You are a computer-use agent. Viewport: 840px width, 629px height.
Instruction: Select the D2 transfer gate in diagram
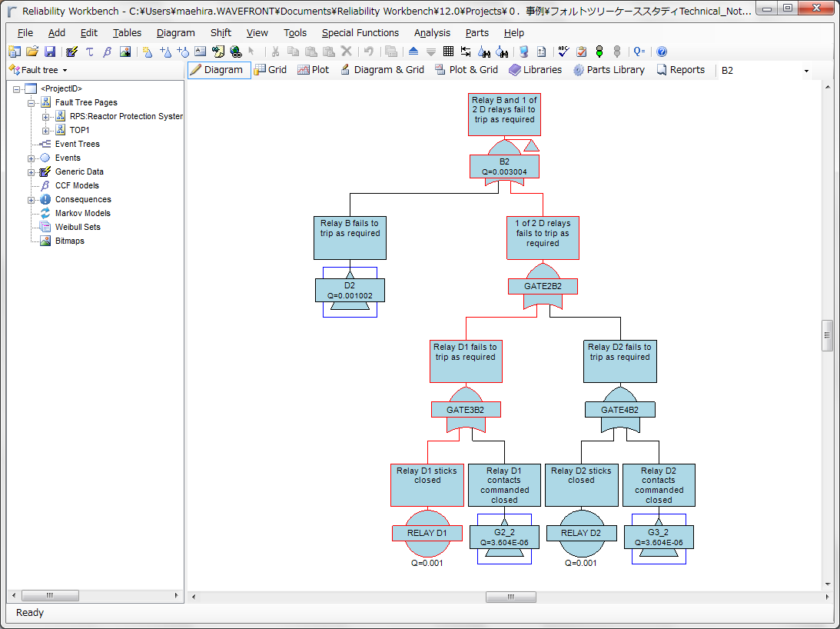point(350,290)
